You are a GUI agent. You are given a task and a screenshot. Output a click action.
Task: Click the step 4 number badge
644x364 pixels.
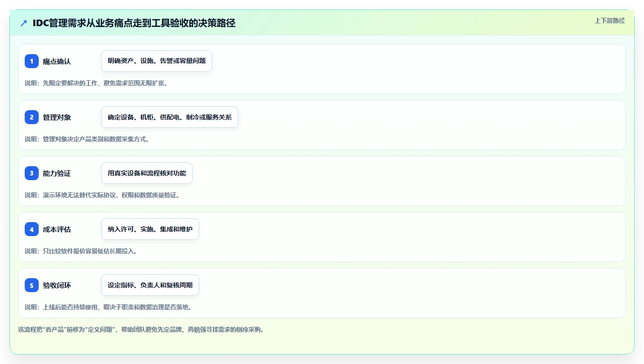click(x=32, y=229)
